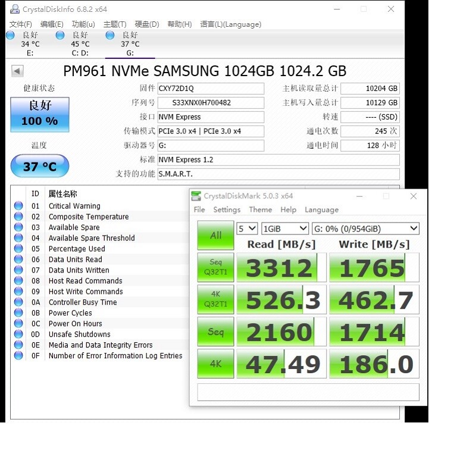
Task: Run all benchmarks with the All button
Action: pos(215,235)
